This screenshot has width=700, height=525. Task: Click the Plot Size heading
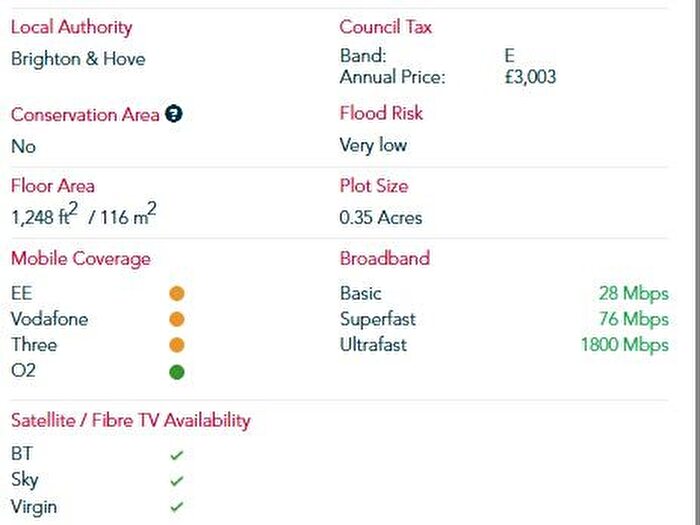(374, 186)
